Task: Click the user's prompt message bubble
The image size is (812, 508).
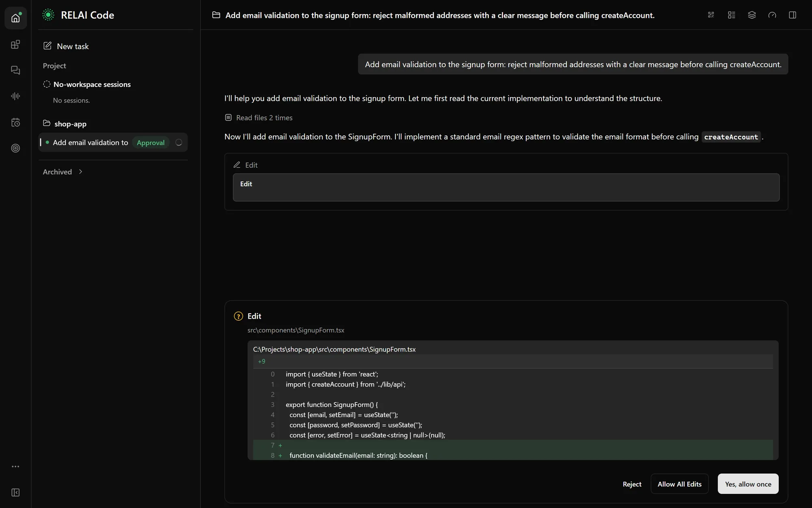Action: 573,64
